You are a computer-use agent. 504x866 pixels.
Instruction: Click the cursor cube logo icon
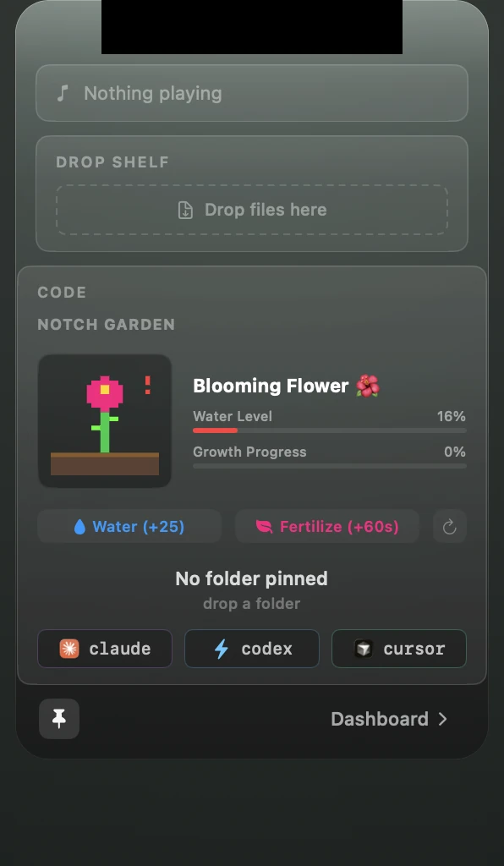[364, 649]
